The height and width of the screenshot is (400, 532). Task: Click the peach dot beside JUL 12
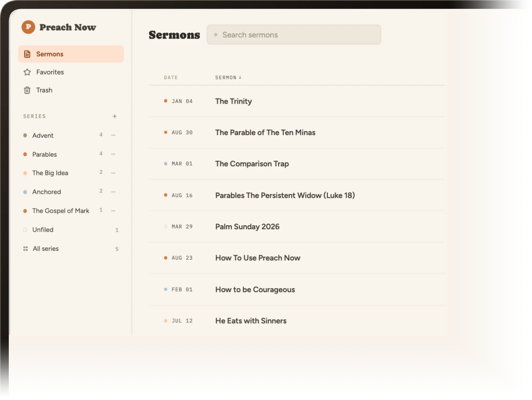pyautogui.click(x=165, y=321)
